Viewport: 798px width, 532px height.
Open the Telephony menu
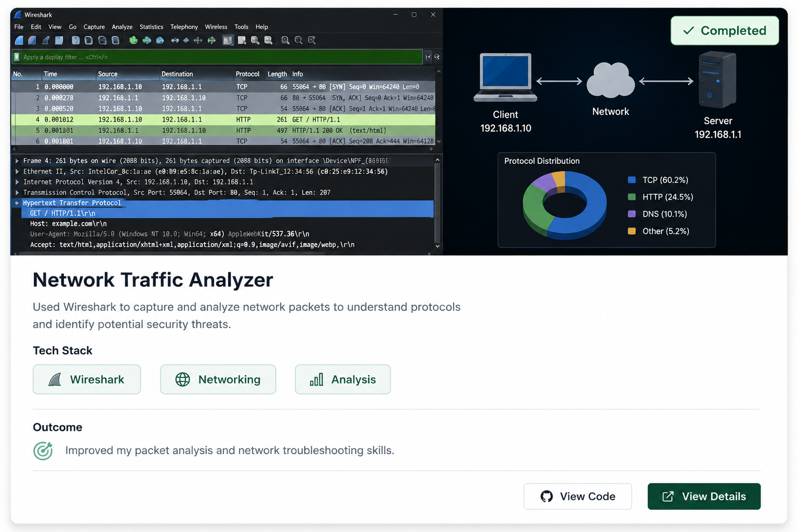coord(184,27)
